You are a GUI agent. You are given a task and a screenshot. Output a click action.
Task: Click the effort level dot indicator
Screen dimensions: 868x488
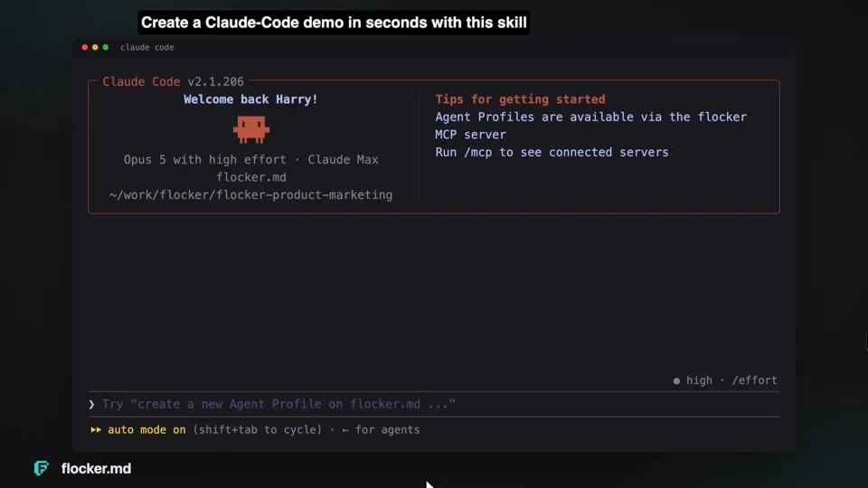tap(676, 380)
